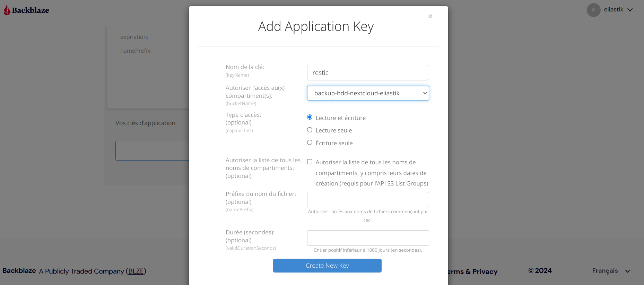Click the Lecture seule label text
644x285 pixels.
click(334, 130)
